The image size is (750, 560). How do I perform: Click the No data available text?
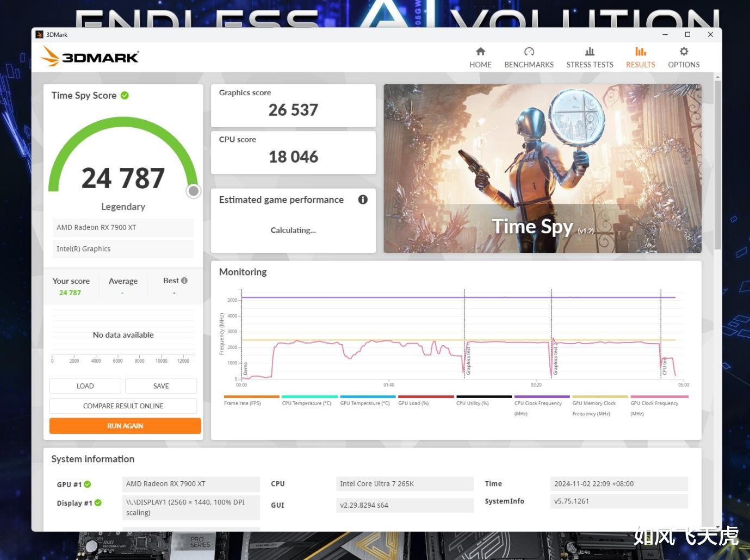(x=123, y=335)
